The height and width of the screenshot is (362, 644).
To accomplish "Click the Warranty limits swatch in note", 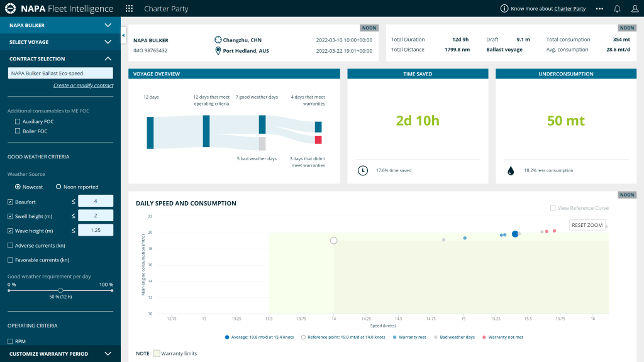I will pos(157,353).
